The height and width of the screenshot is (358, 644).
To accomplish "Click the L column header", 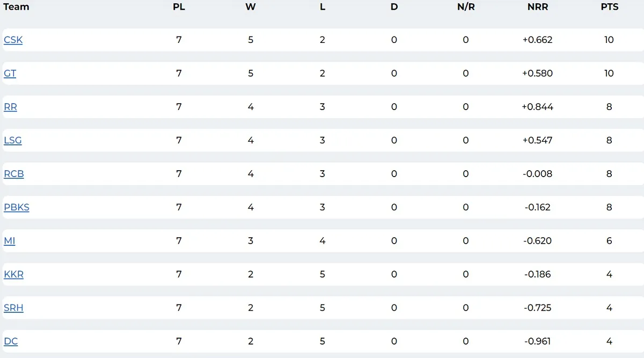I will (323, 7).
